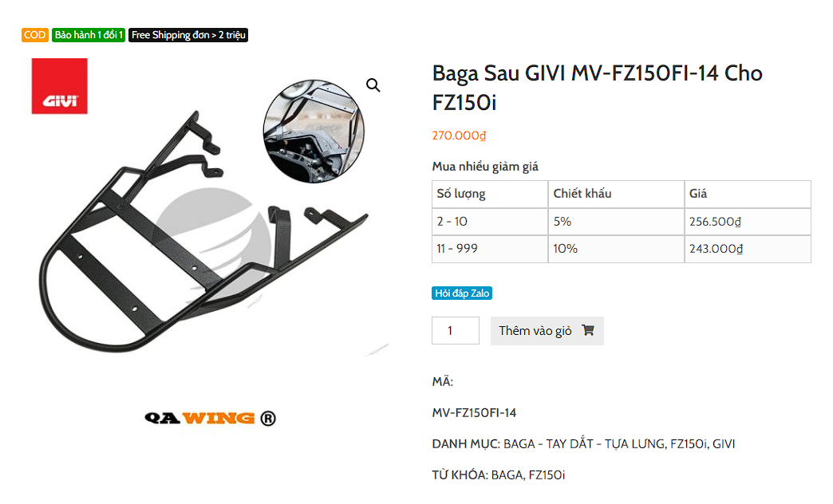The width and height of the screenshot is (833, 504).
Task: Click the GIVI red brand logo
Action: coord(60,86)
